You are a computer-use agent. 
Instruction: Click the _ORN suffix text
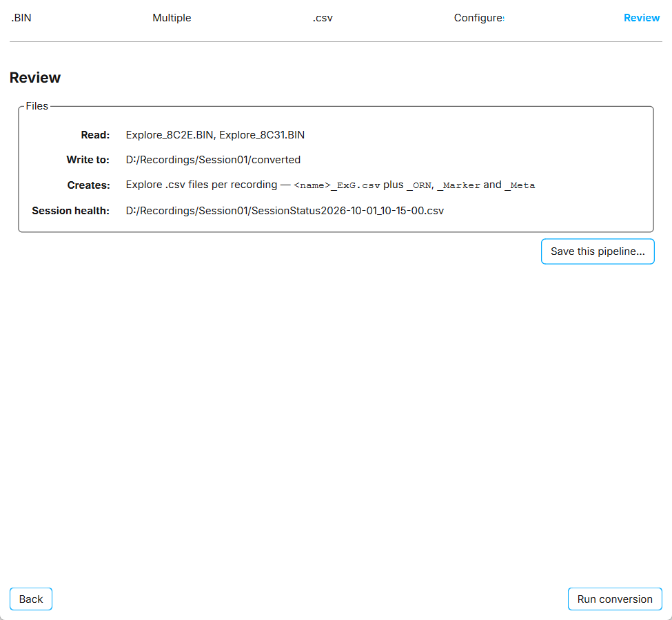(x=419, y=185)
